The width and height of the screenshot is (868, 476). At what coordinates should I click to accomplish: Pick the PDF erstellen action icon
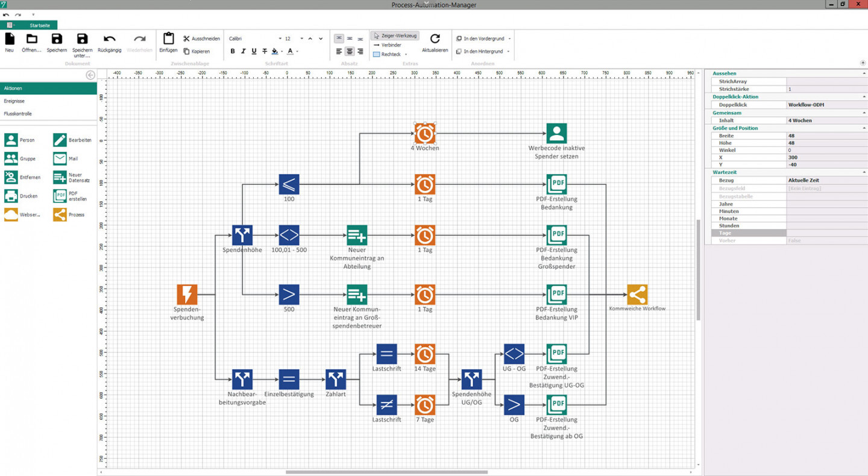[60, 196]
